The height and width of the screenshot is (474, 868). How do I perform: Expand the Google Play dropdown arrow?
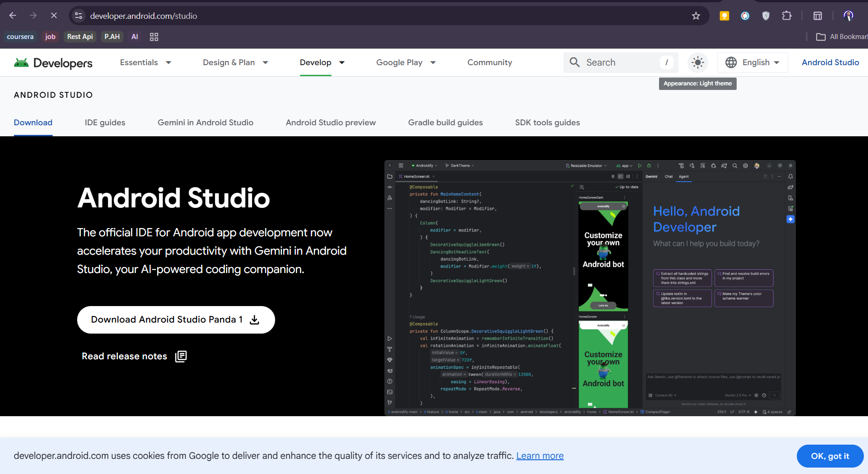tap(433, 63)
